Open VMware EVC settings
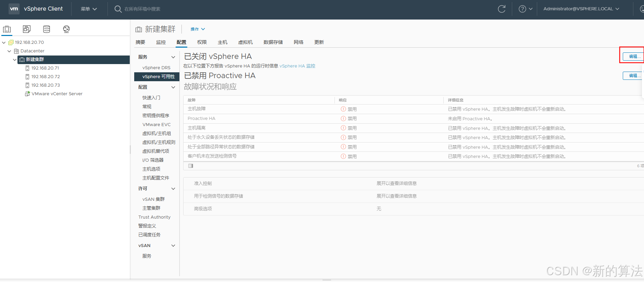The height and width of the screenshot is (282, 644). [x=156, y=125]
